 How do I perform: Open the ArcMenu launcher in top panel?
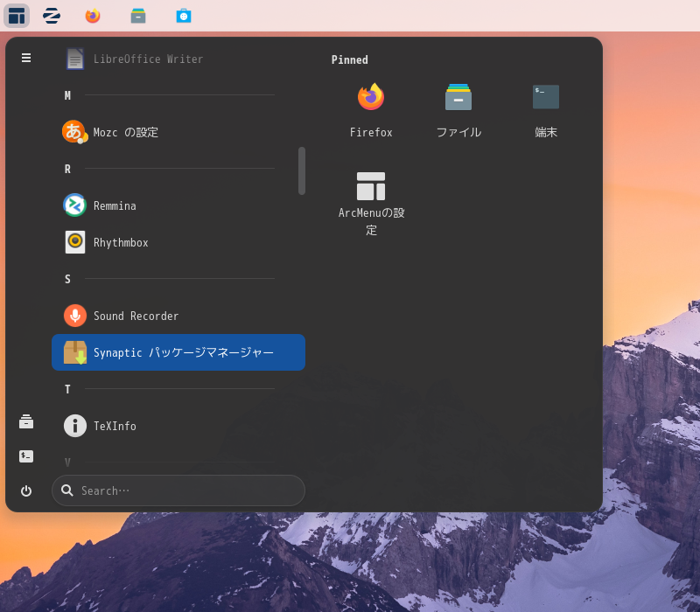click(17, 16)
